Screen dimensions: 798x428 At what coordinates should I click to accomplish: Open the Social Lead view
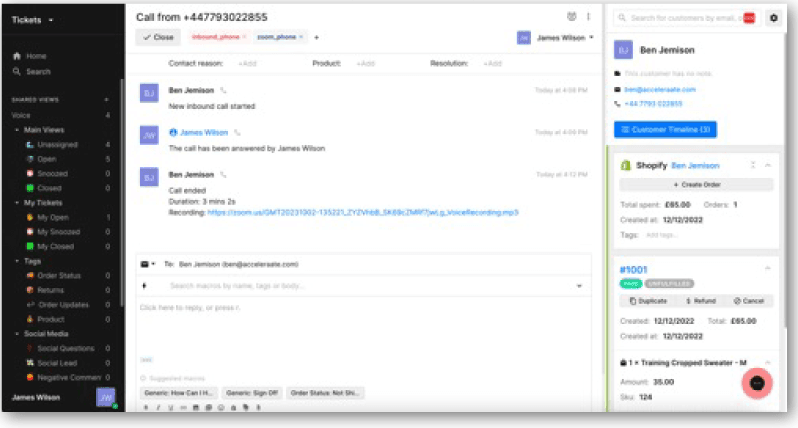56,363
